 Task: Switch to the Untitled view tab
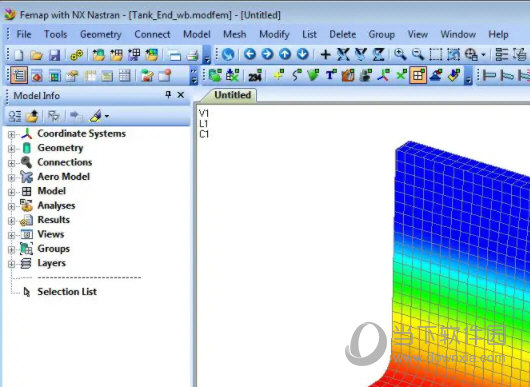[x=233, y=95]
